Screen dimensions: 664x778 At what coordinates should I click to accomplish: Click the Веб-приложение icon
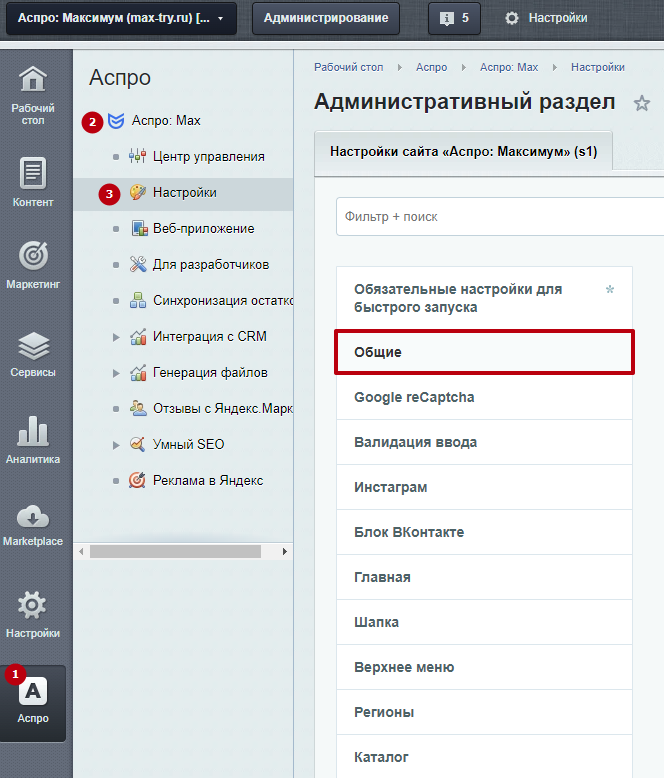click(x=139, y=228)
